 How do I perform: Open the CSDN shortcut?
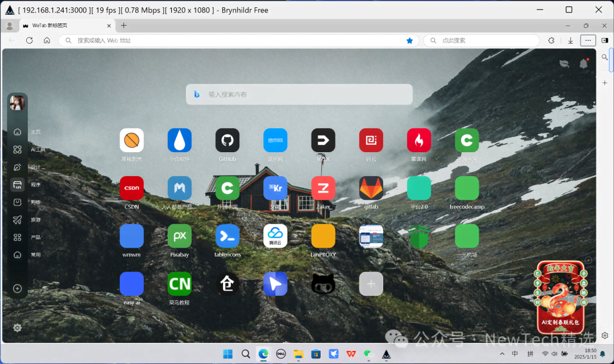pos(132,188)
